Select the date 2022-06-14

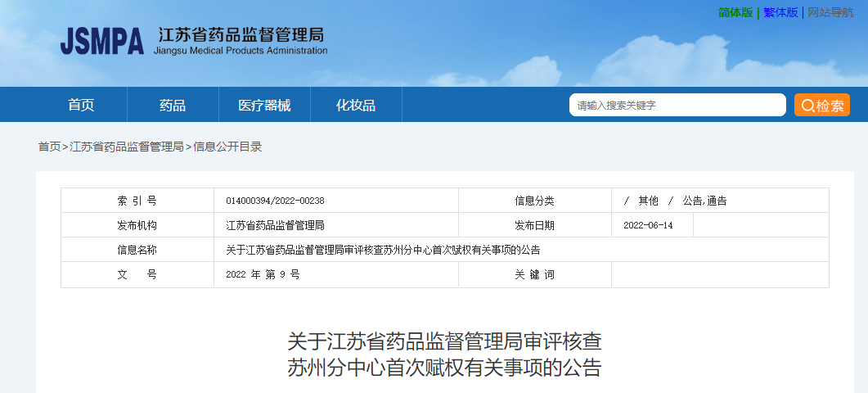pyautogui.click(x=648, y=226)
